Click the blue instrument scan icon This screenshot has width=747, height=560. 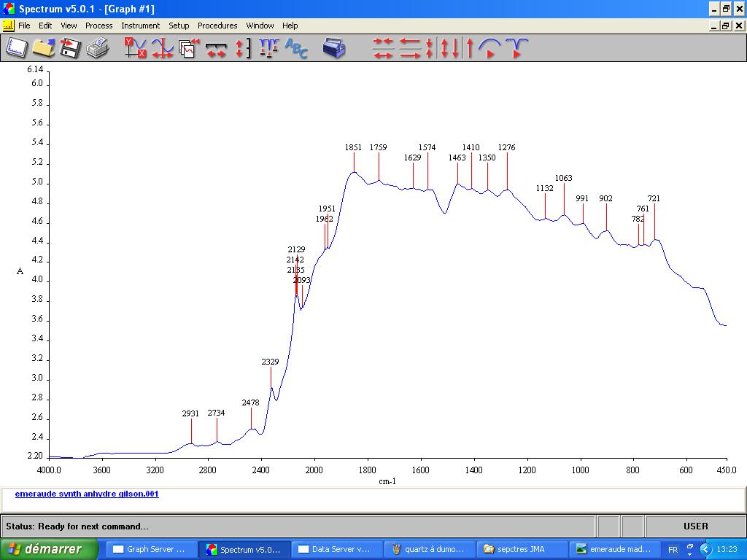click(x=334, y=48)
